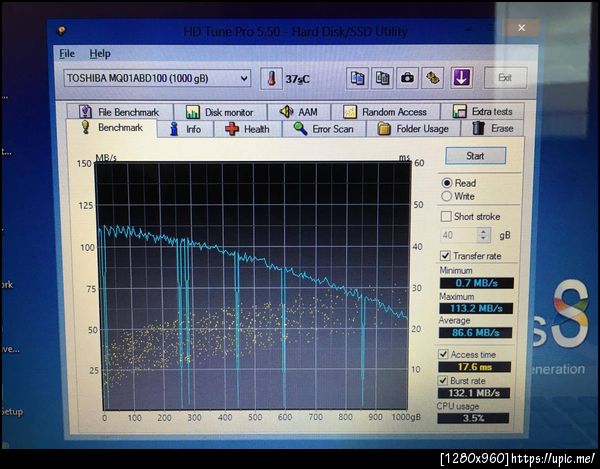Click the thermometer temperature icon
600x469 pixels.
pos(271,79)
